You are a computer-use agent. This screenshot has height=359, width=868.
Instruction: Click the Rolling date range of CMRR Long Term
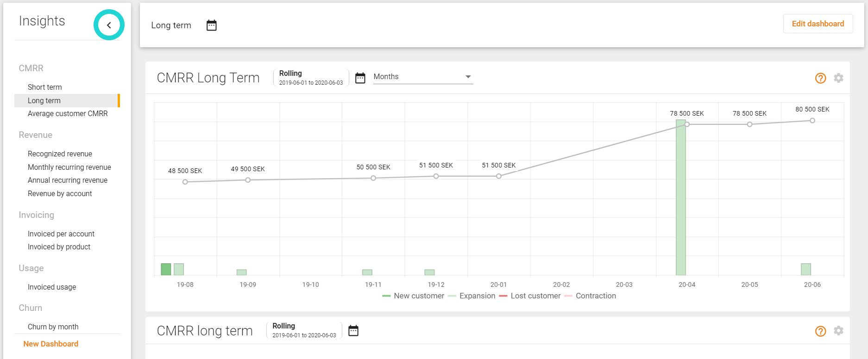(x=311, y=78)
